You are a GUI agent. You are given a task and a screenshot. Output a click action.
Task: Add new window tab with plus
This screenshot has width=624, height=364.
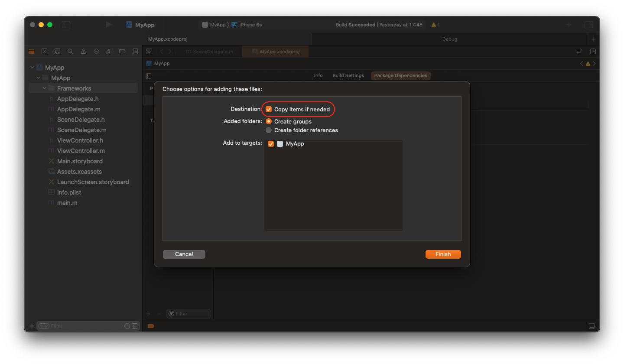click(x=593, y=39)
